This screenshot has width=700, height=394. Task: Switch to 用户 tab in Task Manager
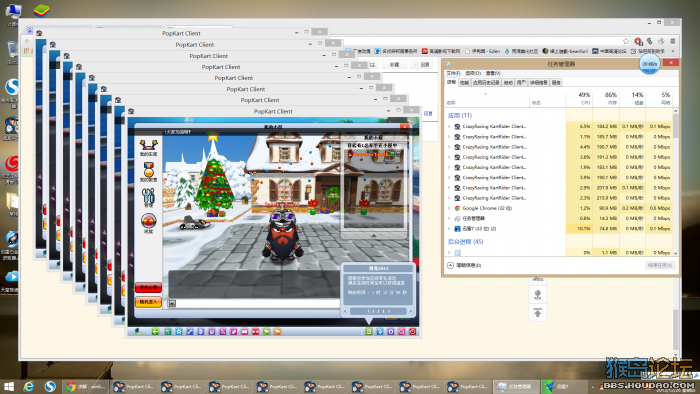(x=521, y=83)
